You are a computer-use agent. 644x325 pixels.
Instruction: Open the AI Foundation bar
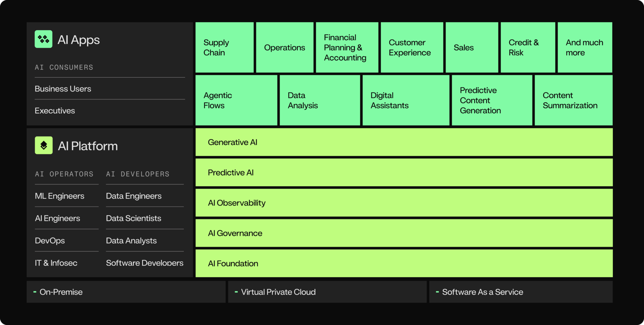[404, 263]
